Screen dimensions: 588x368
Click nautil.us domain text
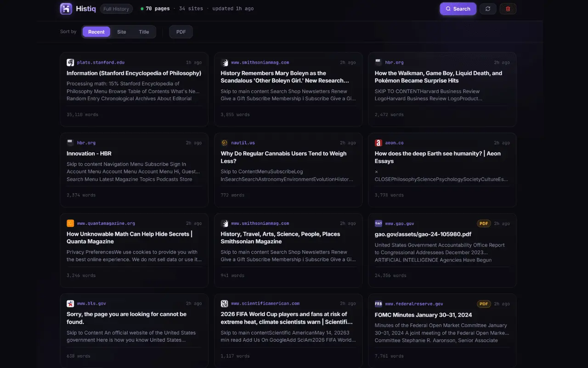coord(243,143)
